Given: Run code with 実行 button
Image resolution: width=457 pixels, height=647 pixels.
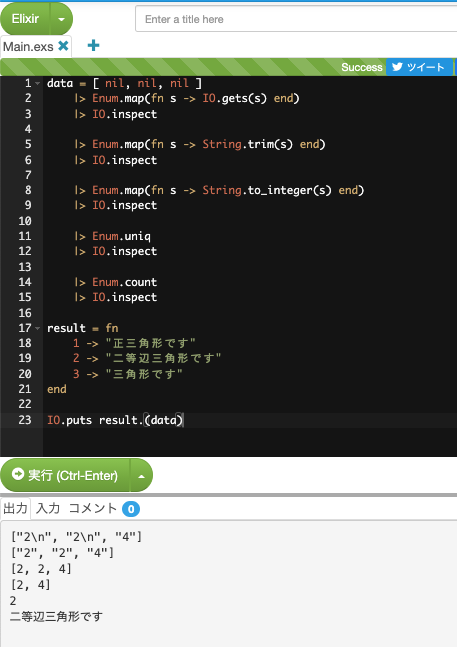Looking at the screenshot, I should pyautogui.click(x=65, y=475).
